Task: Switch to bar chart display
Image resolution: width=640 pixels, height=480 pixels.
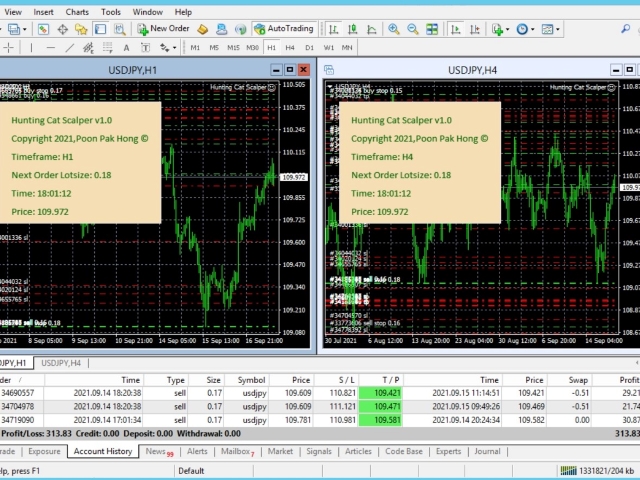Action: [333, 29]
